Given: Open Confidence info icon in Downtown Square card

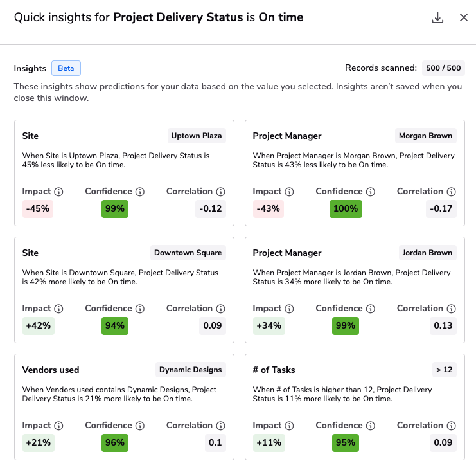Looking at the screenshot, I should point(140,309).
